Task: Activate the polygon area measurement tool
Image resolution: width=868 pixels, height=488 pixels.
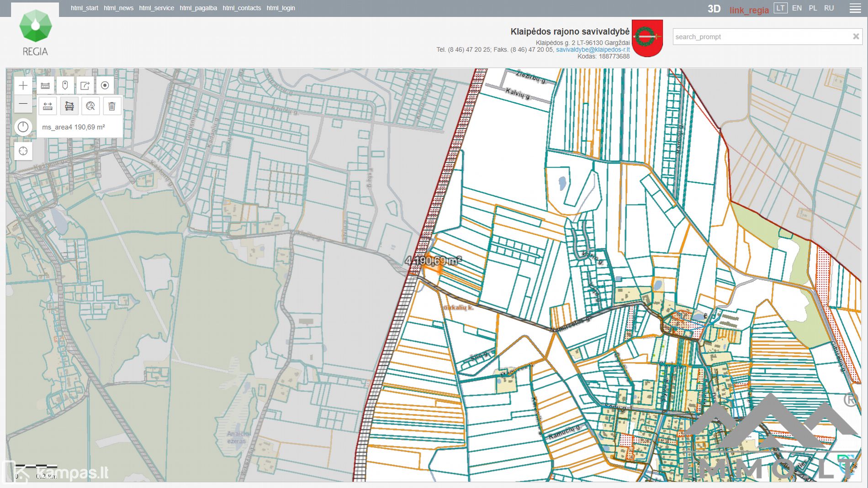Action: point(69,106)
